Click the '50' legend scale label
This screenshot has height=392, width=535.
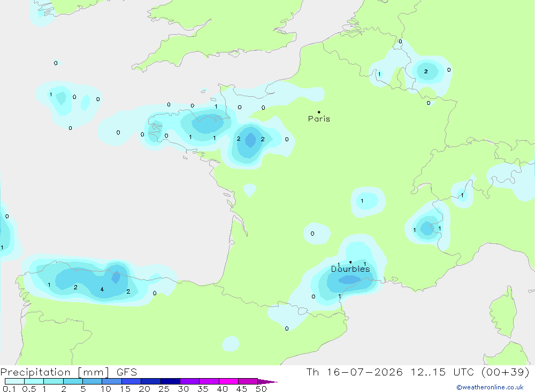pos(261,389)
